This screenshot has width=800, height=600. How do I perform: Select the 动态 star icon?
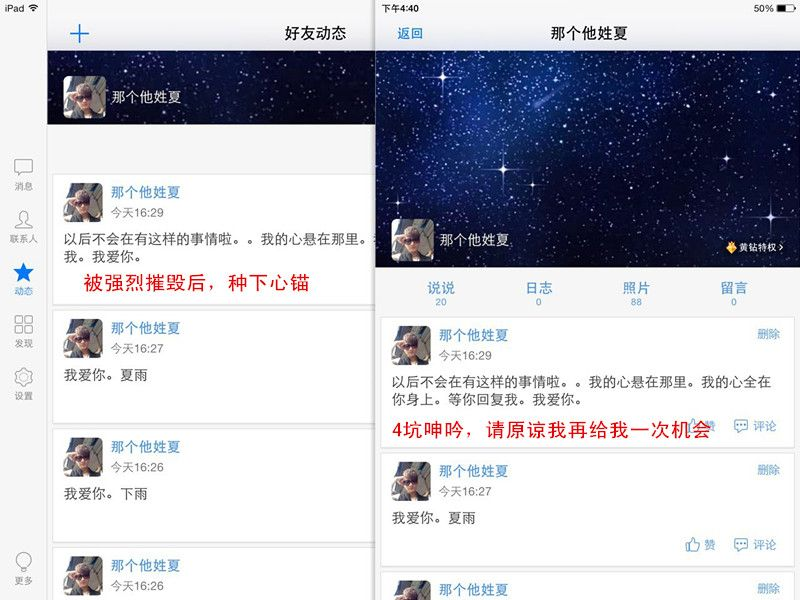pos(23,279)
